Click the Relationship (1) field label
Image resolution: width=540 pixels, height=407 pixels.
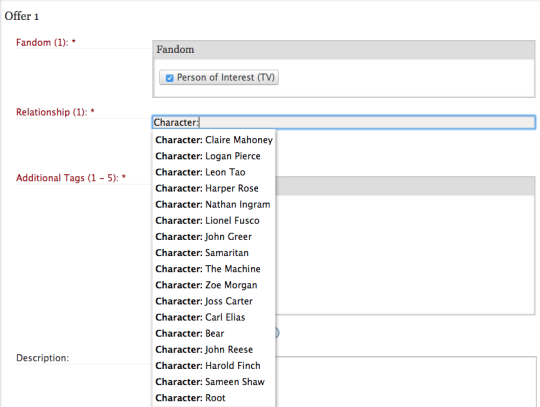(x=55, y=112)
